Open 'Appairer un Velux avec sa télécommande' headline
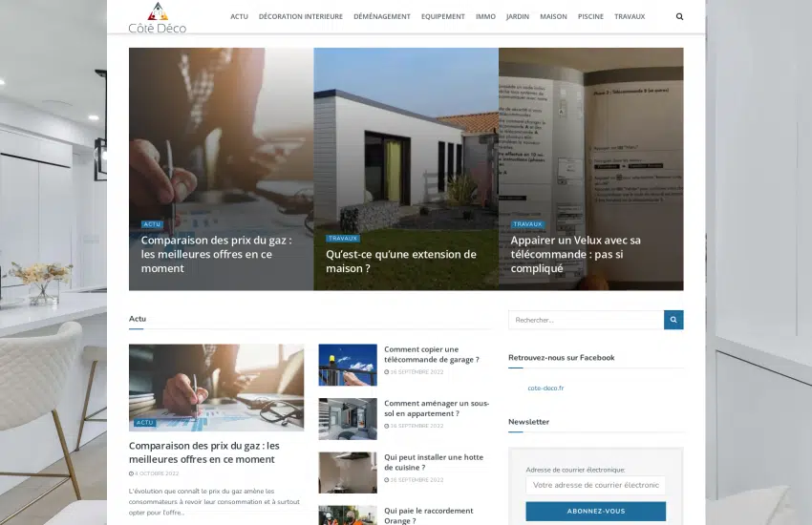The image size is (812, 525). [x=575, y=254]
